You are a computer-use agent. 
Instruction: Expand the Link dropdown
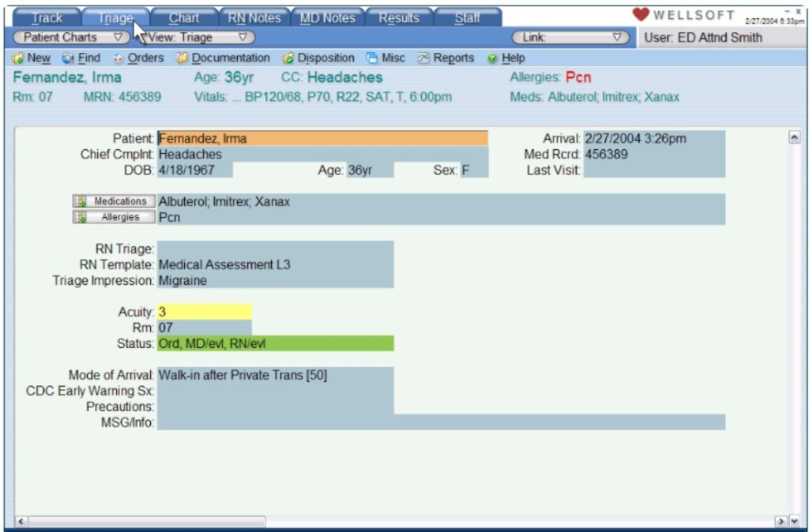[x=571, y=36]
